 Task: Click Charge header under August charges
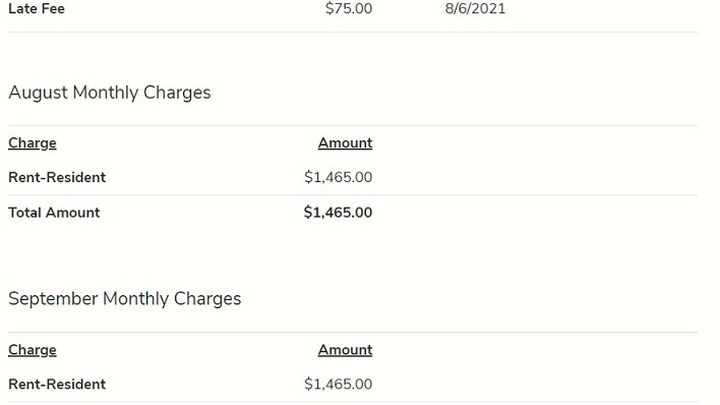click(32, 143)
